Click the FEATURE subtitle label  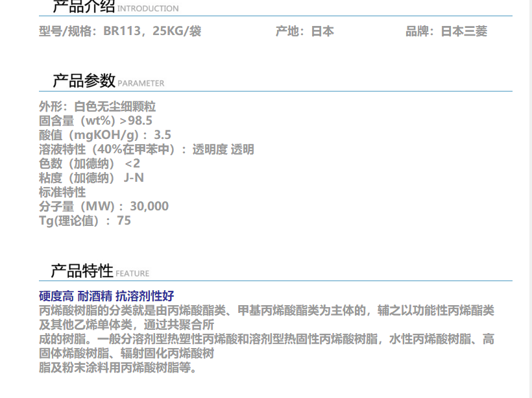(132, 273)
